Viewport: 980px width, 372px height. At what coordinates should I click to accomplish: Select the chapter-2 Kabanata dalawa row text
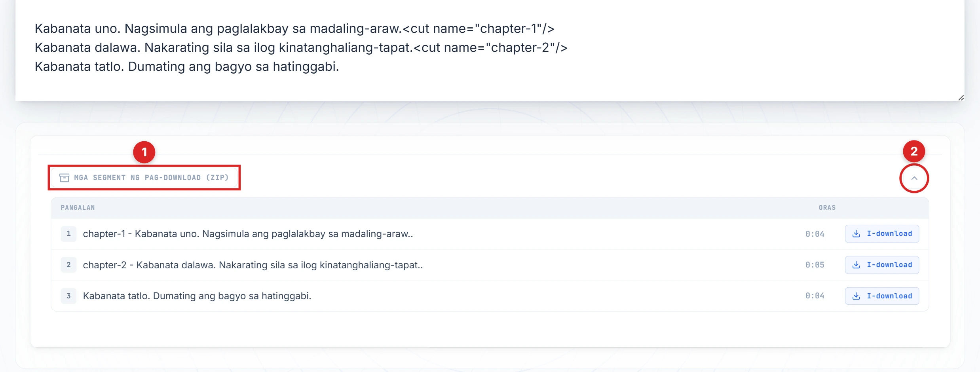253,265
